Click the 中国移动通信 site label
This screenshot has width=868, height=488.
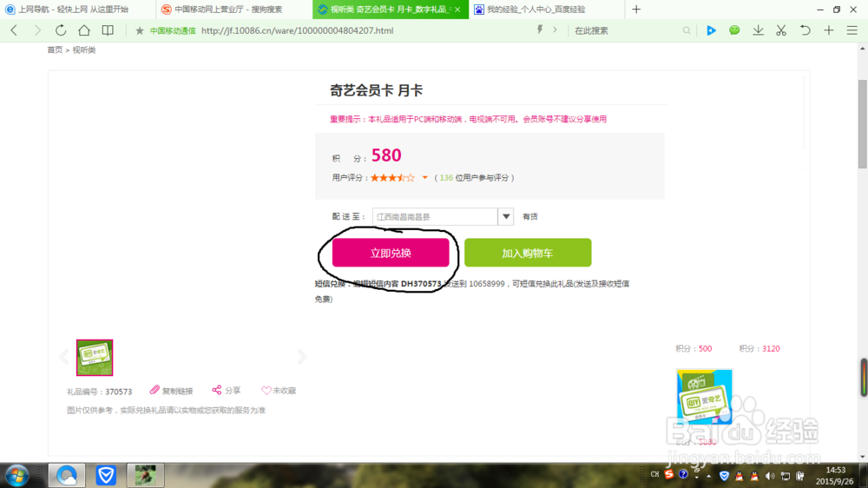point(173,31)
